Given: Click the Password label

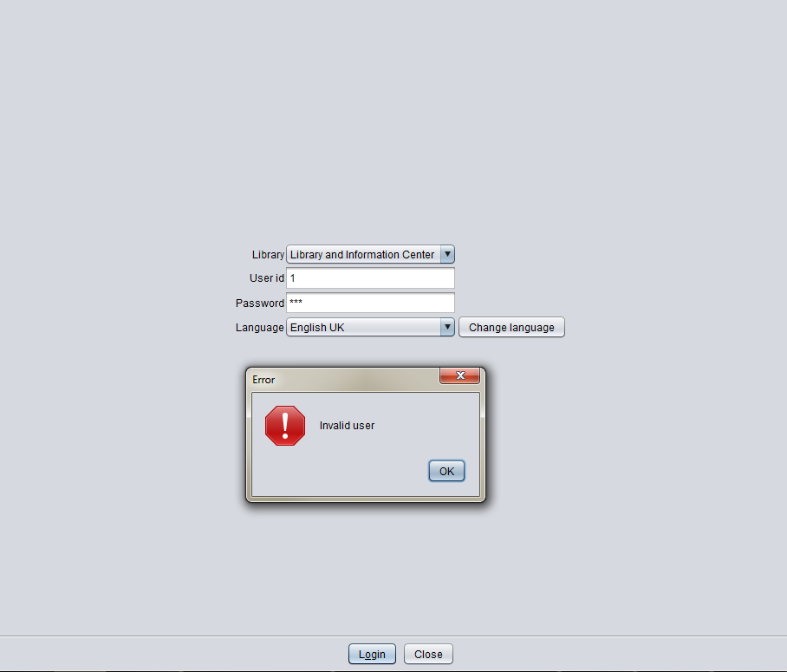Looking at the screenshot, I should pos(259,303).
